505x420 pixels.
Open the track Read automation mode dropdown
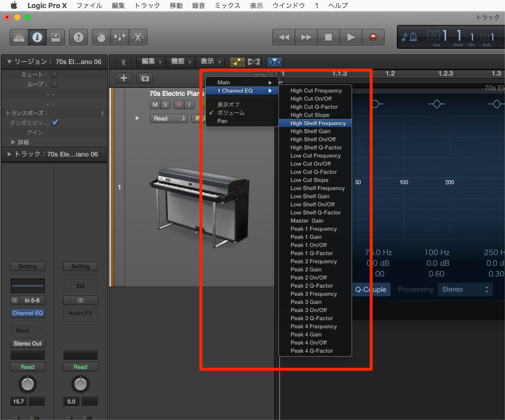[x=169, y=118]
